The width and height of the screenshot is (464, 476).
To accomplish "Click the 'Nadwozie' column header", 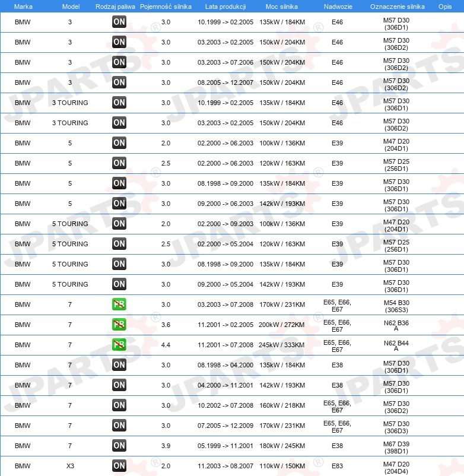I will coord(338,7).
